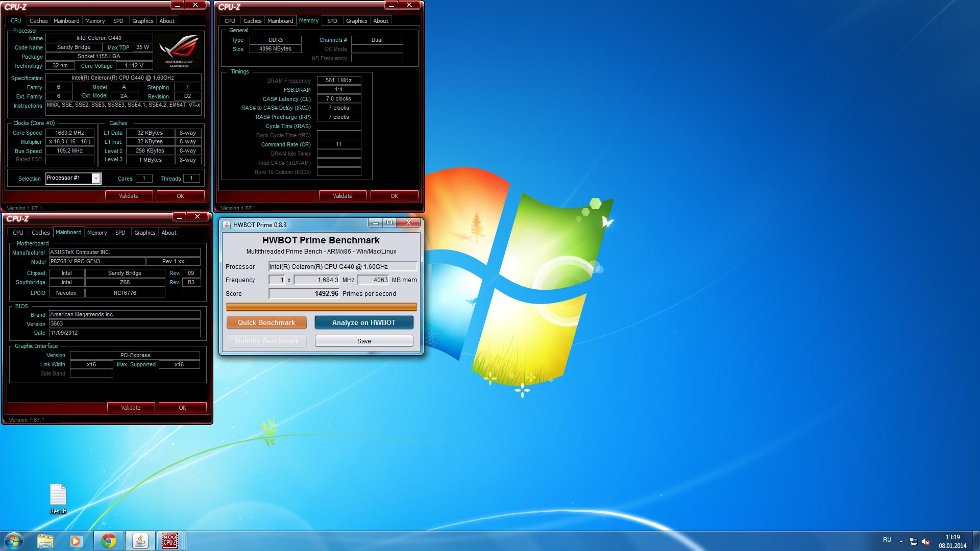The image size is (980, 551).
Task: Open the Windows Start orb
Action: [14, 541]
